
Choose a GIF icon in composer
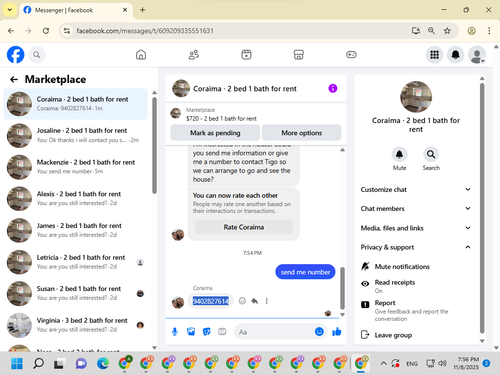(222, 332)
